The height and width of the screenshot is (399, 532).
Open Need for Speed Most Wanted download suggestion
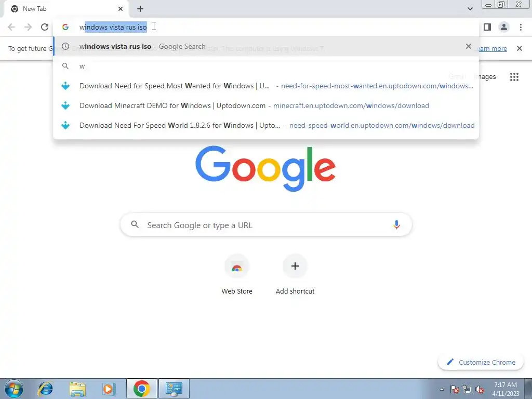[266, 86]
